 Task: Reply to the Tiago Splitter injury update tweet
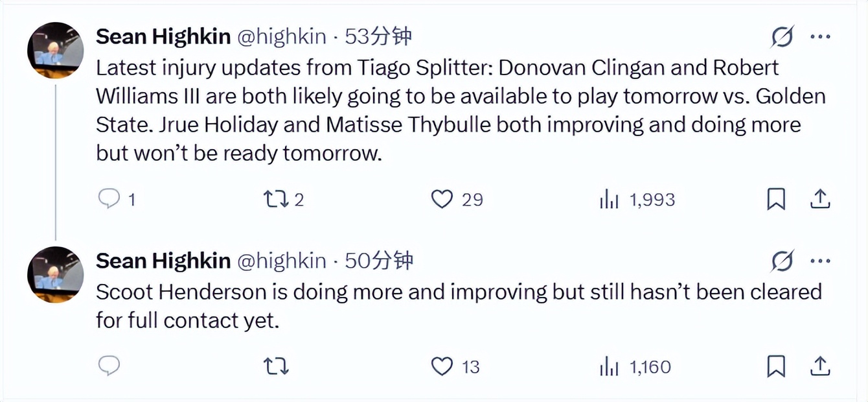tap(109, 199)
